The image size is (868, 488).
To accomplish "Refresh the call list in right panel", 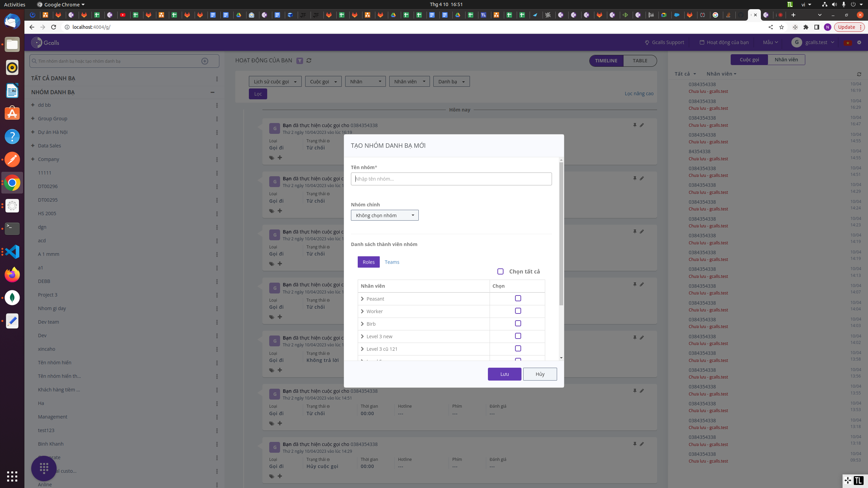I will click(859, 74).
